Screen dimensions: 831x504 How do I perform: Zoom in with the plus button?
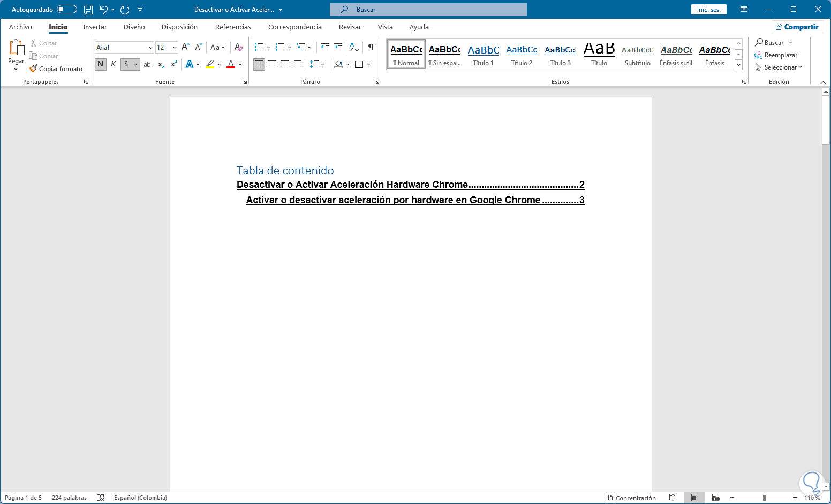(795, 498)
